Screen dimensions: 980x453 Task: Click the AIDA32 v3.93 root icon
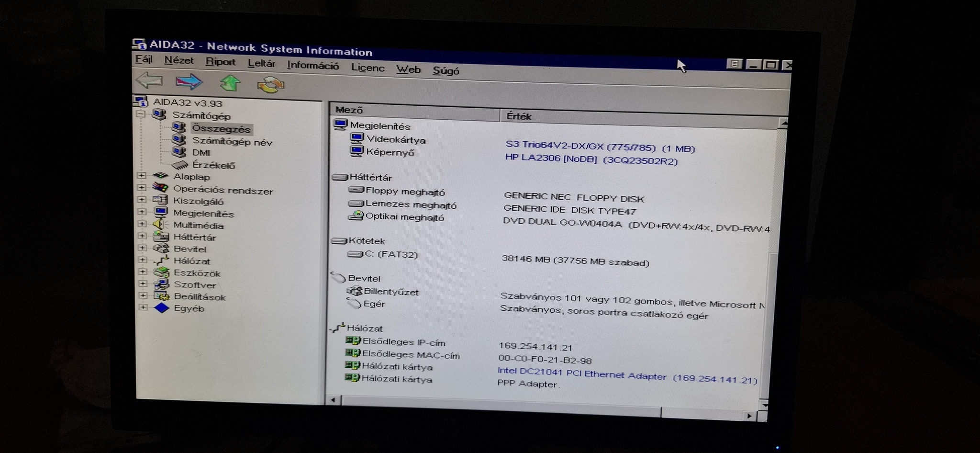(x=141, y=101)
